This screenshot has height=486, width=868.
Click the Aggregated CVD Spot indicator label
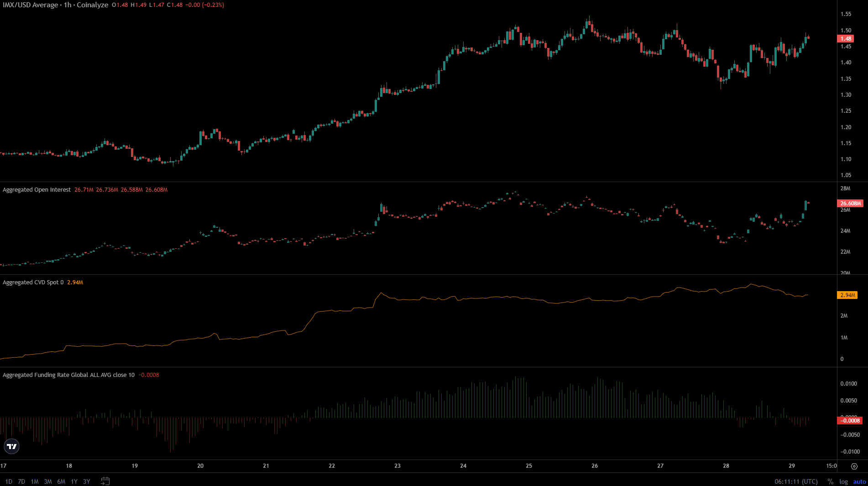[33, 282]
